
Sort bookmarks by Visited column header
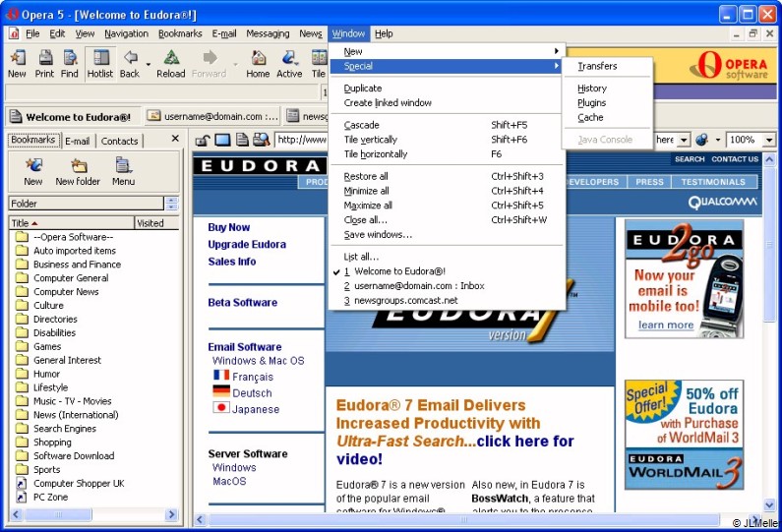[x=156, y=223]
